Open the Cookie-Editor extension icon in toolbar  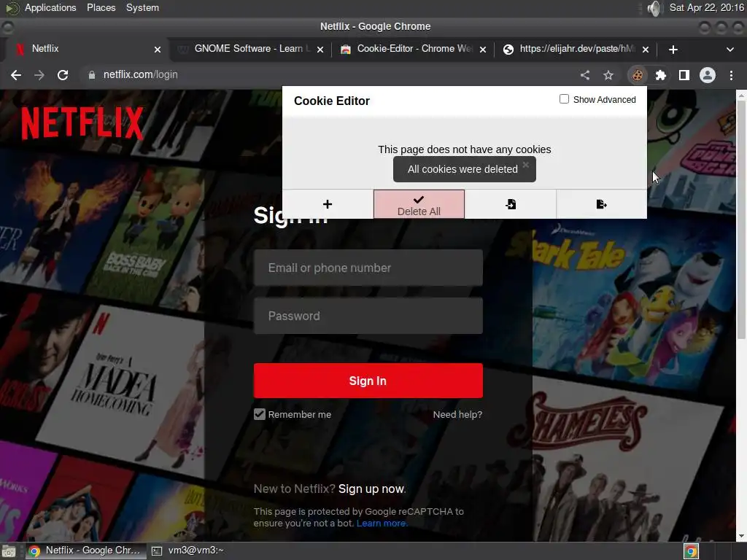coord(637,75)
